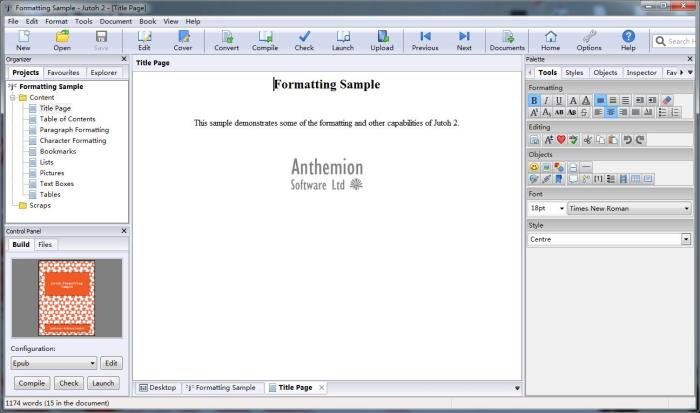700x413 pixels.
Task: Show more Palette tabs with right arrow
Action: click(681, 72)
